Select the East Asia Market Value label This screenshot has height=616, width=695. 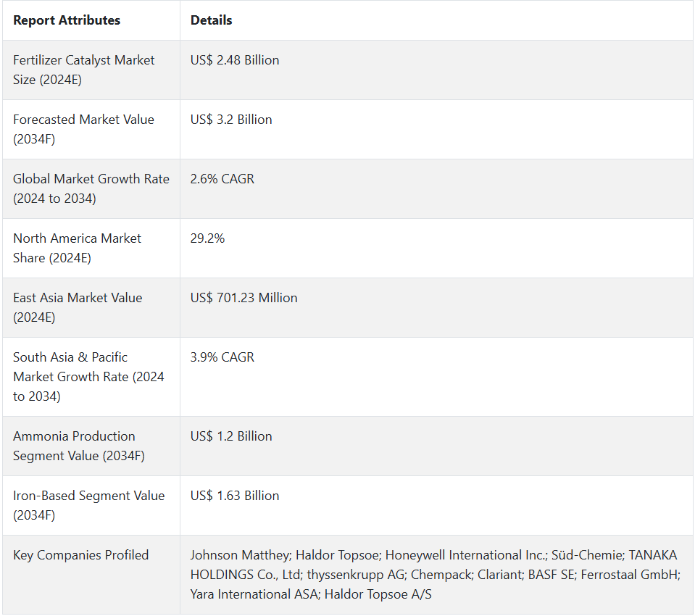pyautogui.click(x=78, y=307)
